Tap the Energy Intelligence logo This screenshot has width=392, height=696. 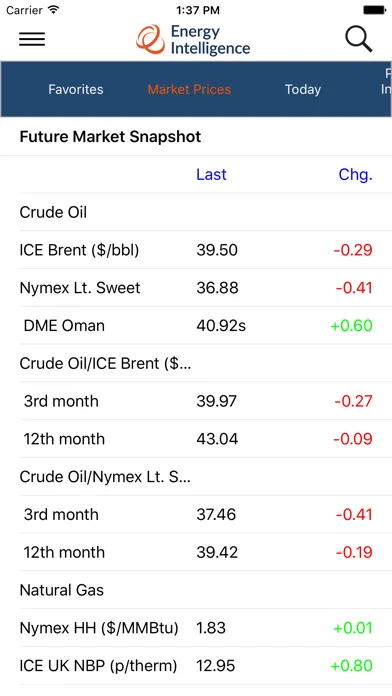coord(193,40)
